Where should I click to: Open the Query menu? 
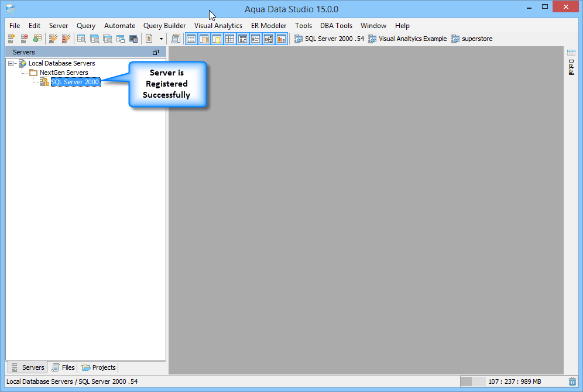point(86,26)
